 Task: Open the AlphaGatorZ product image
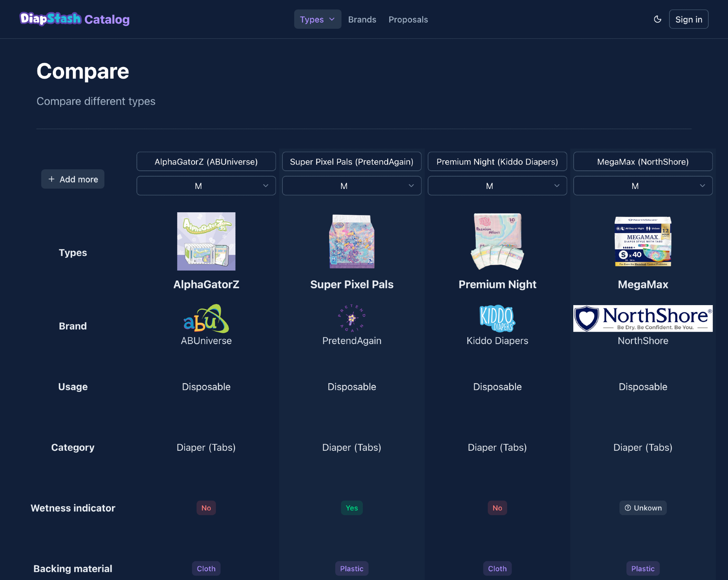(x=206, y=241)
